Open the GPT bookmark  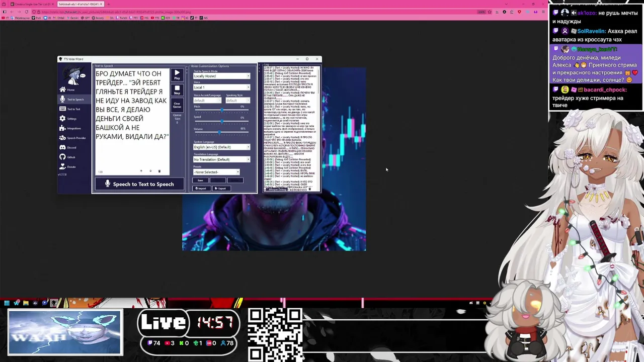click(x=86, y=18)
